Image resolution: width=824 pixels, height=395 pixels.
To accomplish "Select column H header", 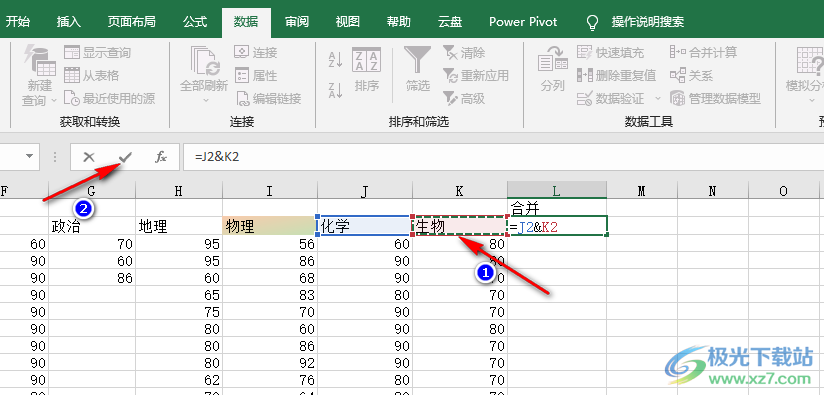I will [x=179, y=191].
